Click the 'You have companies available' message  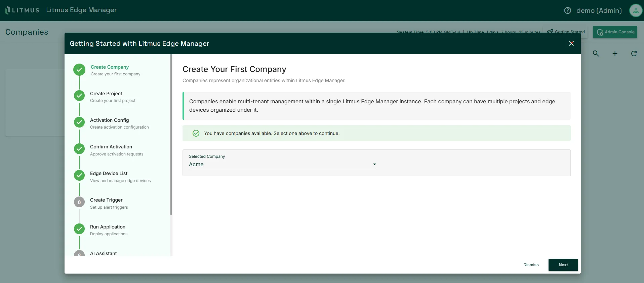272,133
